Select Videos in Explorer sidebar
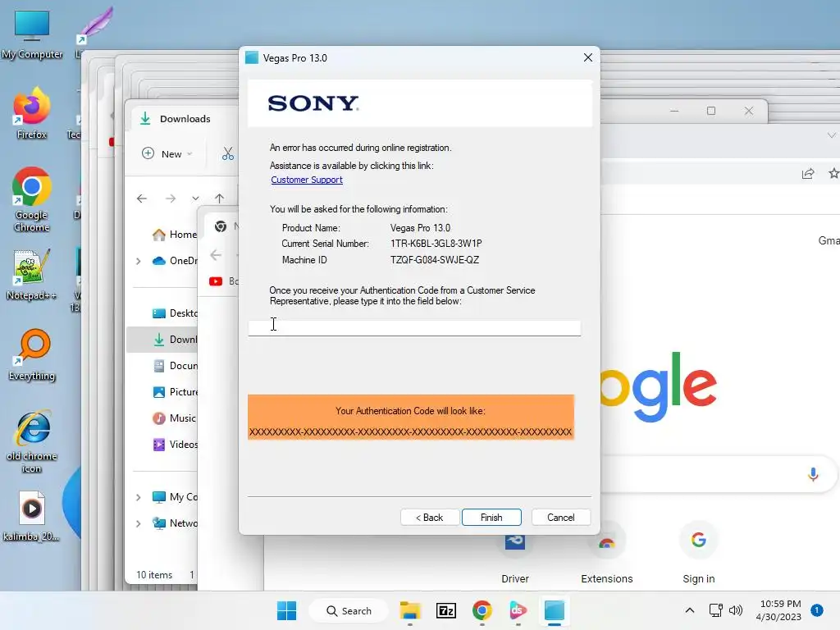 pos(176,445)
